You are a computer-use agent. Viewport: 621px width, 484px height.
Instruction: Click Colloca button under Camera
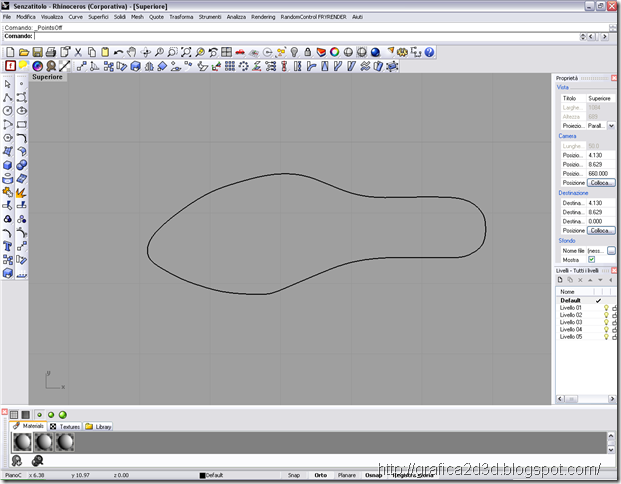tap(600, 183)
